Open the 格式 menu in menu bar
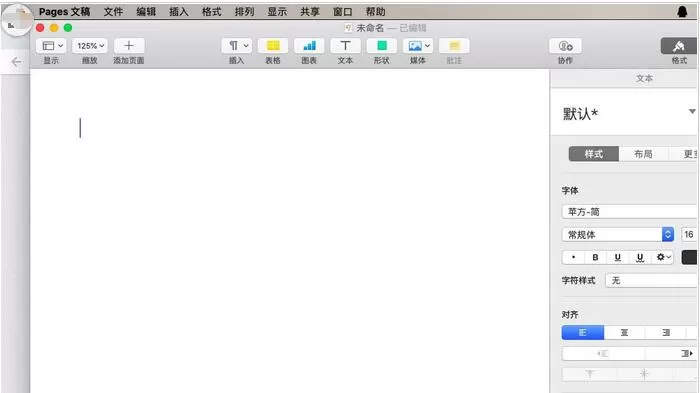This screenshot has width=700, height=393. point(212,12)
